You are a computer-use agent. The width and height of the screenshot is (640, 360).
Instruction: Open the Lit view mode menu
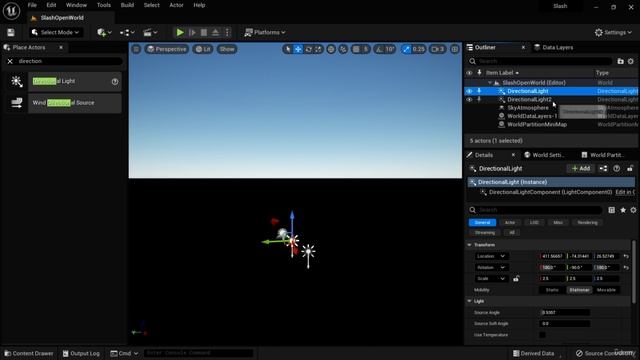(203, 49)
